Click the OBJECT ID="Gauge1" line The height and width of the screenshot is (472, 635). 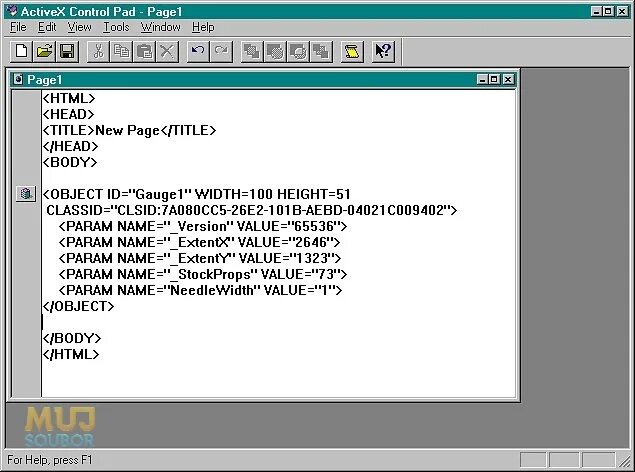[x=197, y=194]
